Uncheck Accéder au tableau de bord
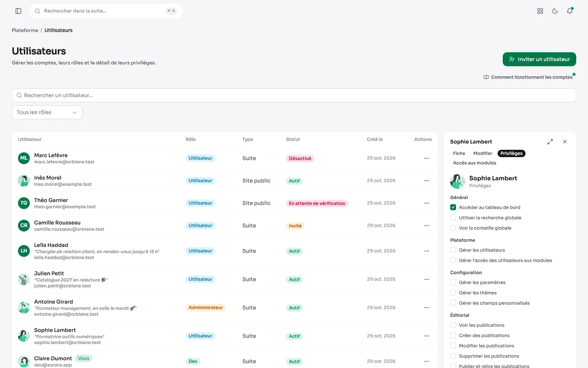 [453, 207]
